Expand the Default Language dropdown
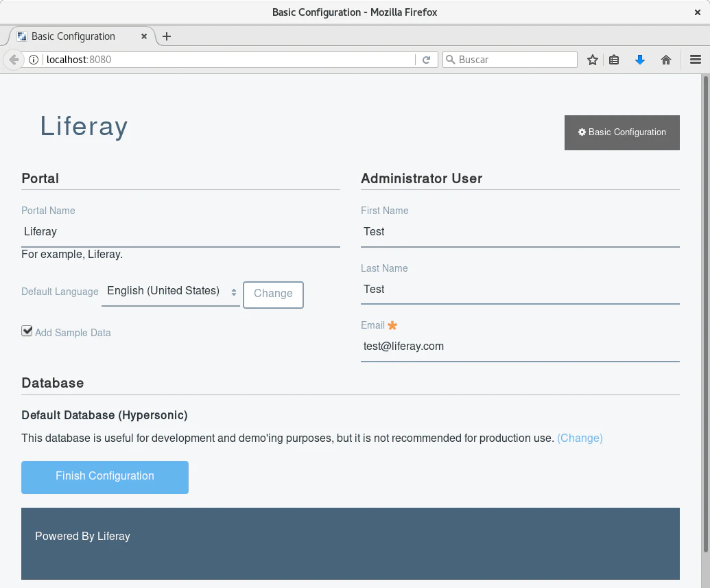 [171, 292]
